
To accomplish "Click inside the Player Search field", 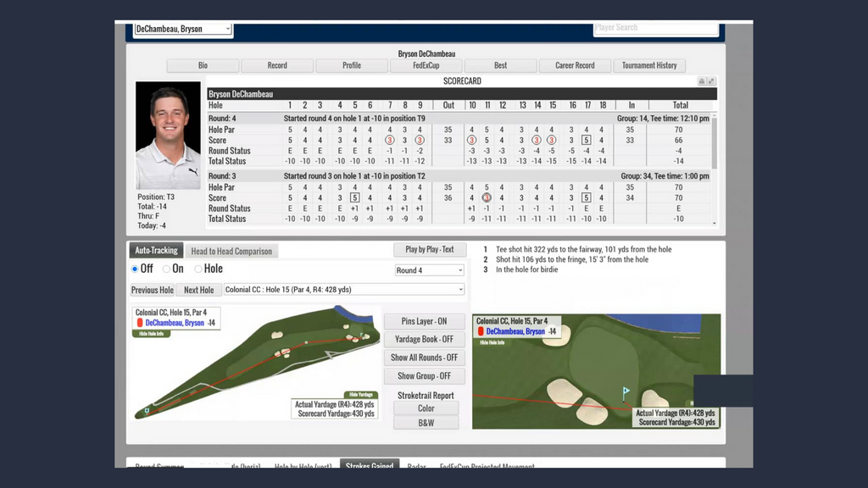I will tap(656, 28).
